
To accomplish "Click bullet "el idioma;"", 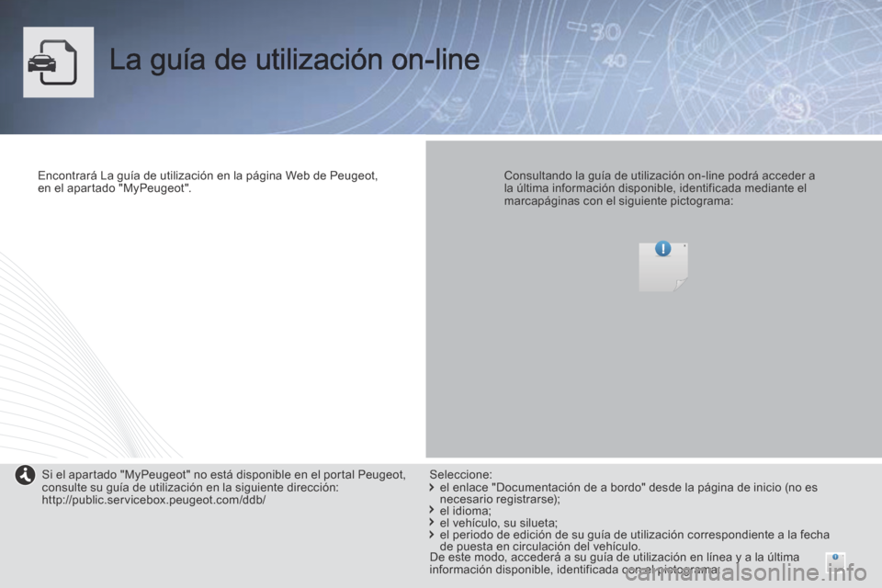I will point(465,511).
